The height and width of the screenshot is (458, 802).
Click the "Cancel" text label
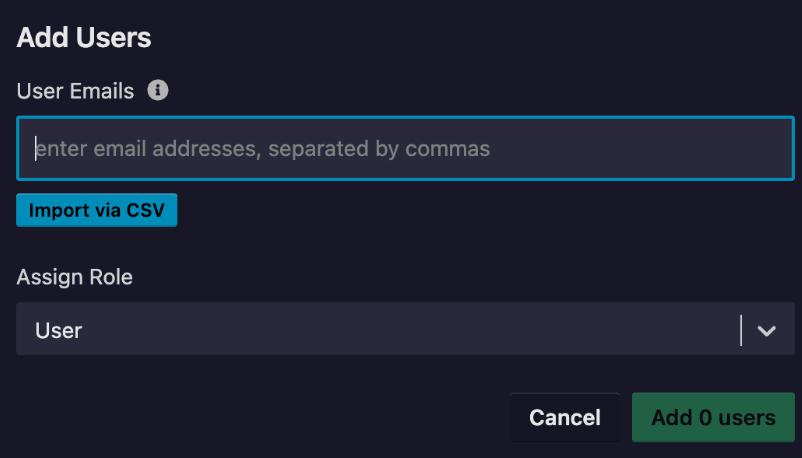[565, 417]
